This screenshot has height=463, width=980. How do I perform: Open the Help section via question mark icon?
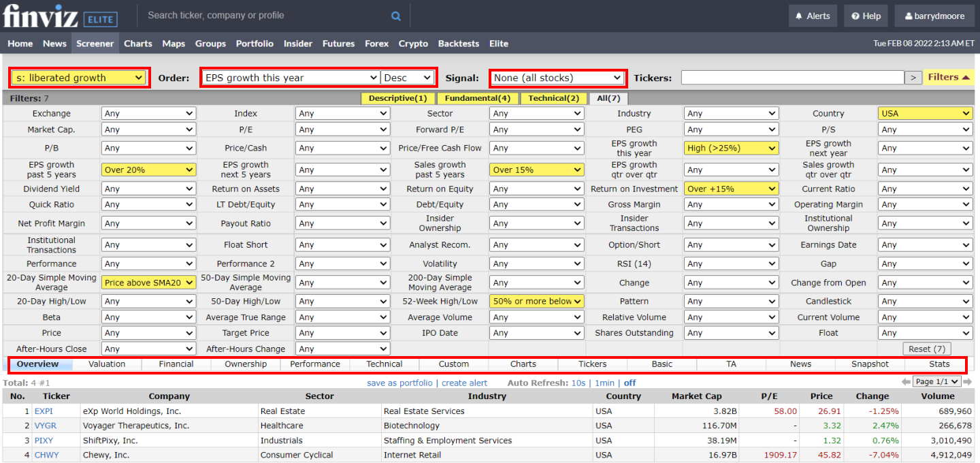tap(865, 16)
